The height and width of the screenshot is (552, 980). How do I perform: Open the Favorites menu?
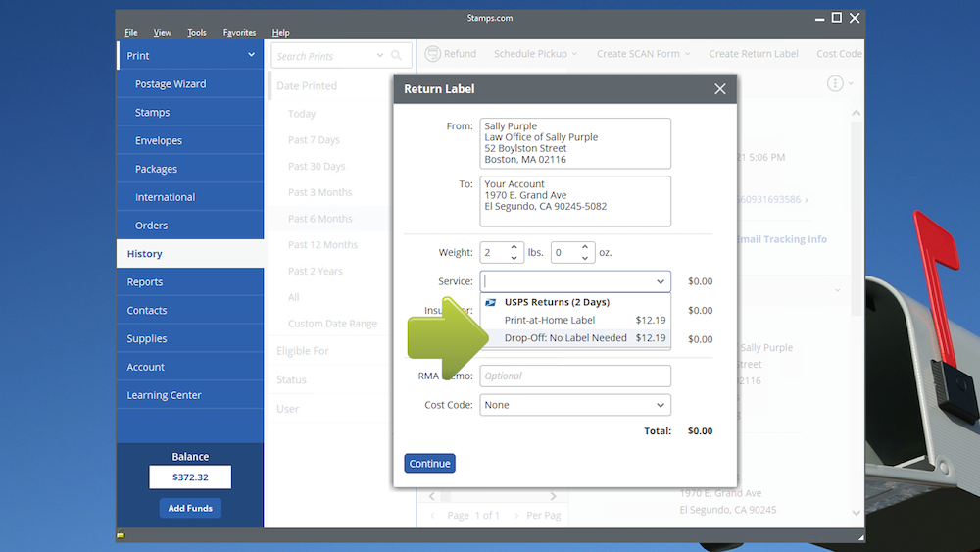[x=239, y=33]
